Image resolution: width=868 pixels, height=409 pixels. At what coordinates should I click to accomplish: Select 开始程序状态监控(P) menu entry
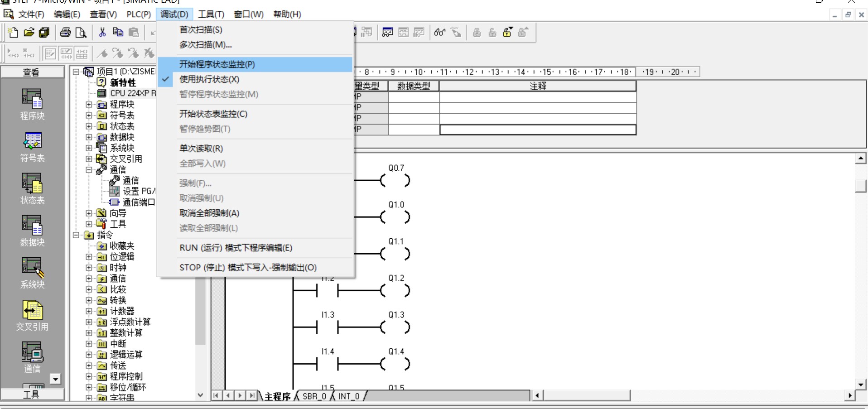point(255,64)
